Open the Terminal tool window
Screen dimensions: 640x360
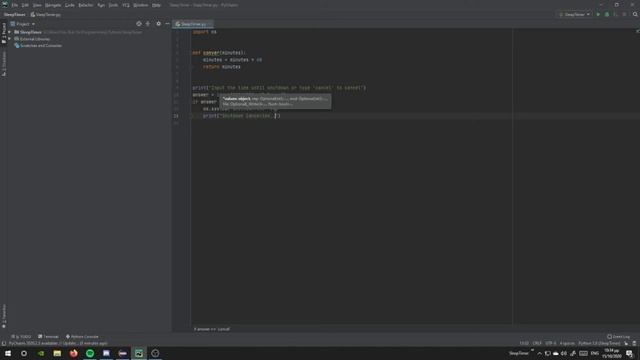pyautogui.click(x=48, y=337)
